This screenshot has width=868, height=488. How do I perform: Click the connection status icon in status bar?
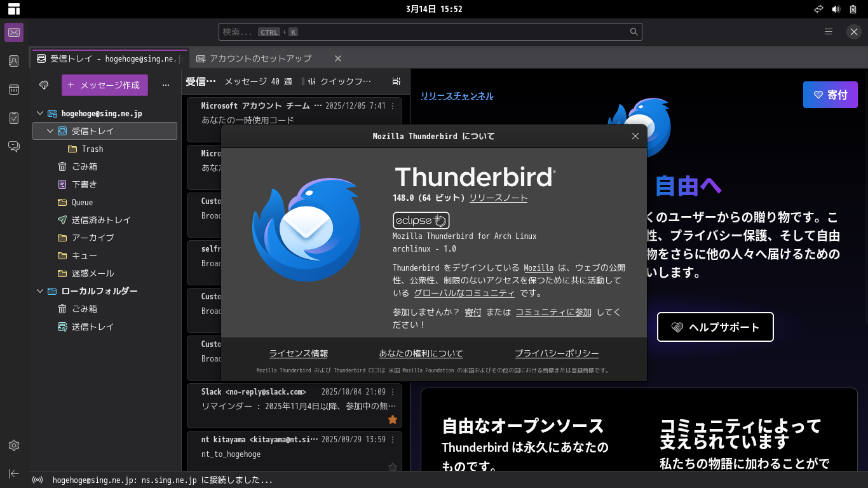point(37,480)
